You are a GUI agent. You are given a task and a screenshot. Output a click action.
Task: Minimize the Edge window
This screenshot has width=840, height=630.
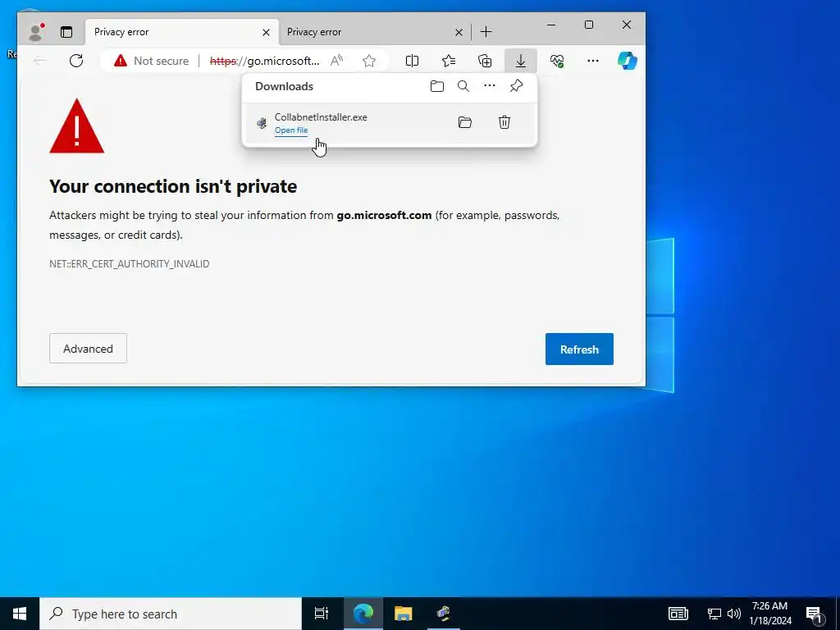551,25
